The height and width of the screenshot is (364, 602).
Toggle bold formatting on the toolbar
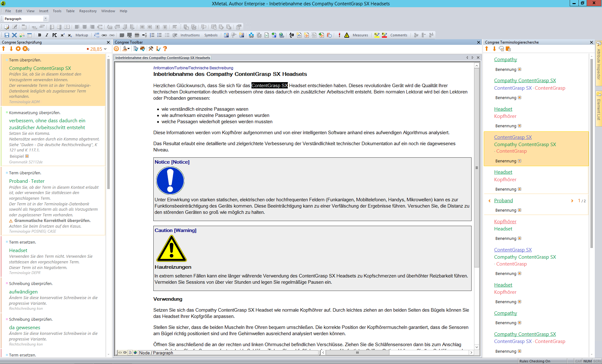40,35
